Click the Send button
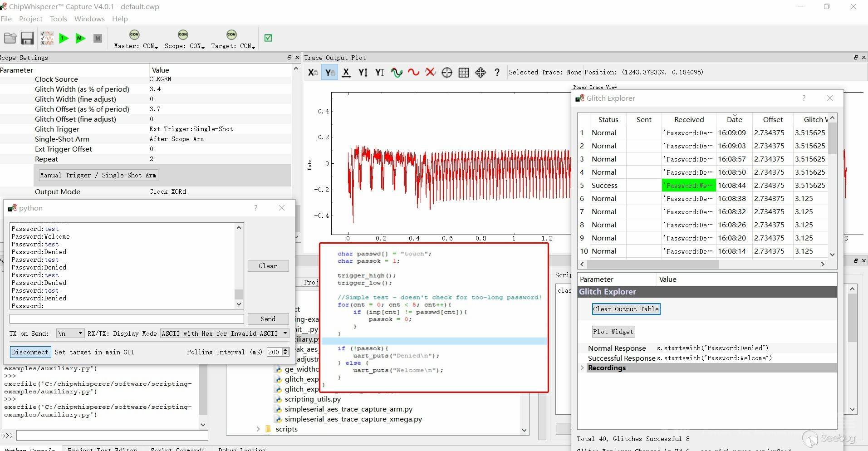 pyautogui.click(x=268, y=319)
